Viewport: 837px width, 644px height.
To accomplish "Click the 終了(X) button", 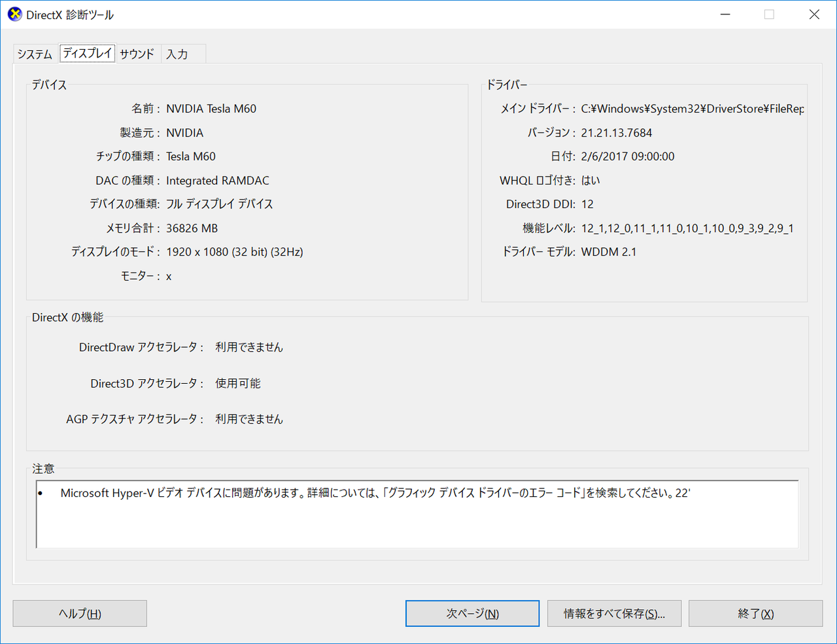I will coord(756,613).
